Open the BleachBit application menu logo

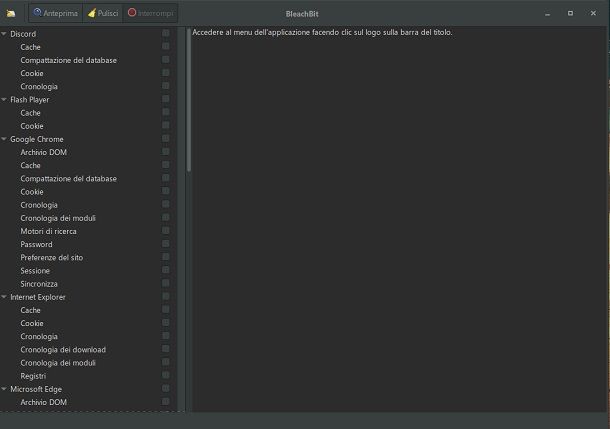click(11, 14)
